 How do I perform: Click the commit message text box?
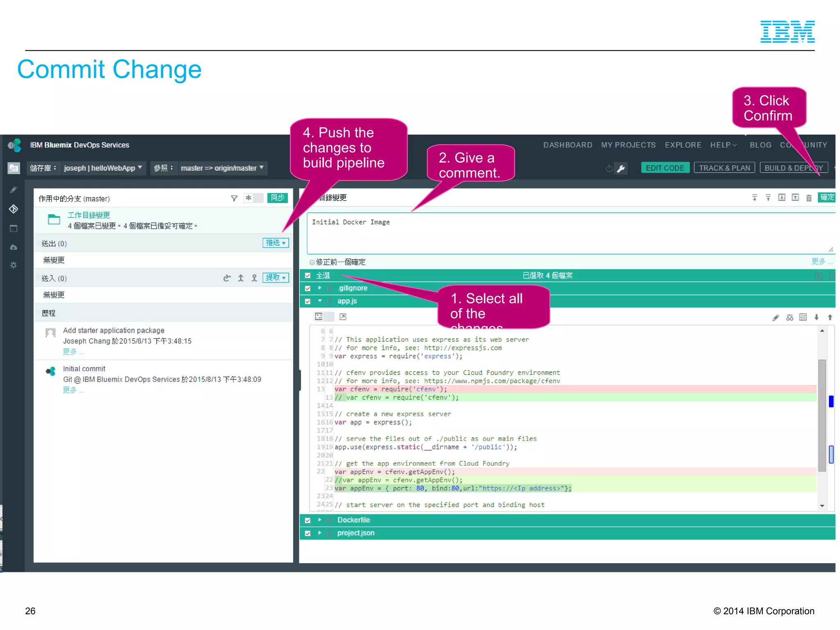pyautogui.click(x=571, y=233)
